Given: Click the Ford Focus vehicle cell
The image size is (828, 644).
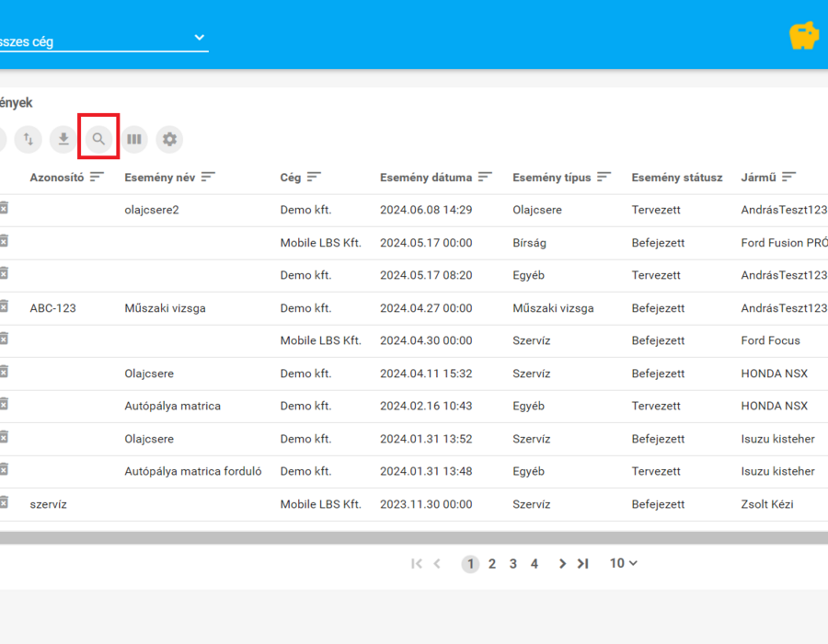Looking at the screenshot, I should [770, 341].
